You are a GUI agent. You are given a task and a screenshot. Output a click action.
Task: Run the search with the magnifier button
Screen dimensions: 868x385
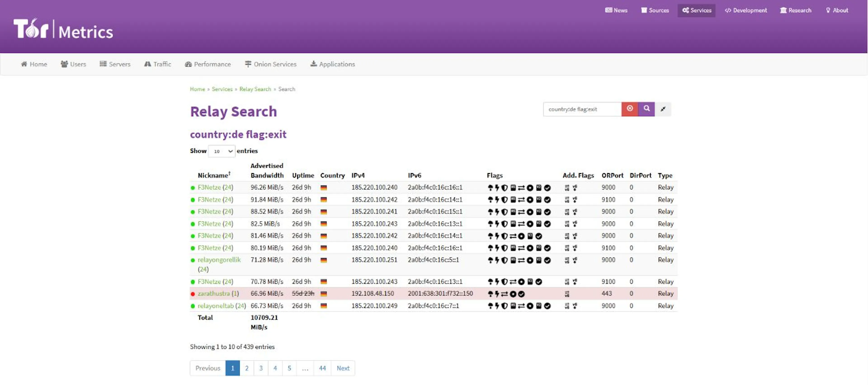(x=646, y=109)
